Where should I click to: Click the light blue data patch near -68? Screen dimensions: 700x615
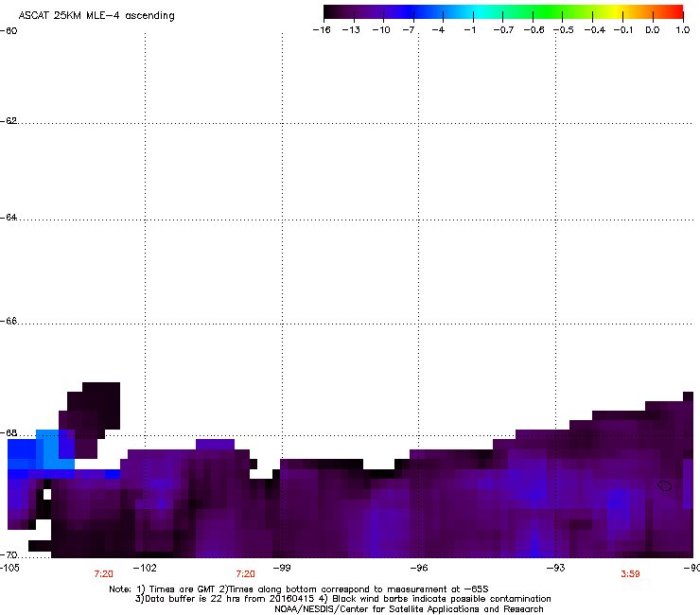[x=54, y=451]
